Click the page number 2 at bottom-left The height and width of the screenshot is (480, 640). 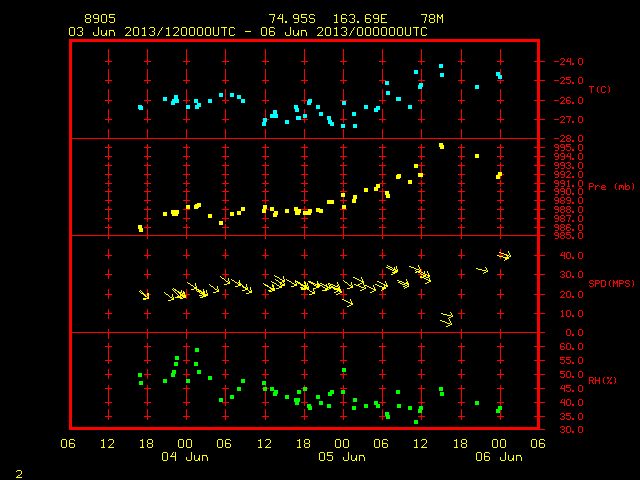click(x=19, y=474)
